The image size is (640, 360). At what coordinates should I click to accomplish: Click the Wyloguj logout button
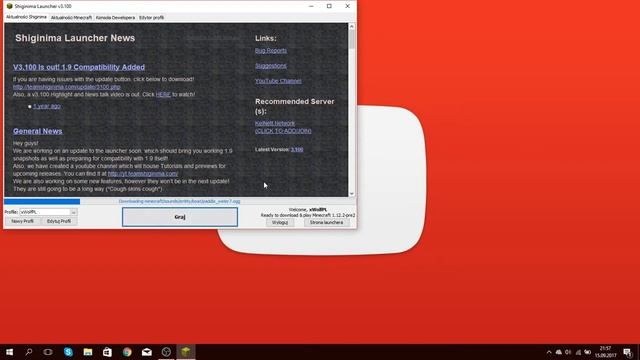point(280,222)
